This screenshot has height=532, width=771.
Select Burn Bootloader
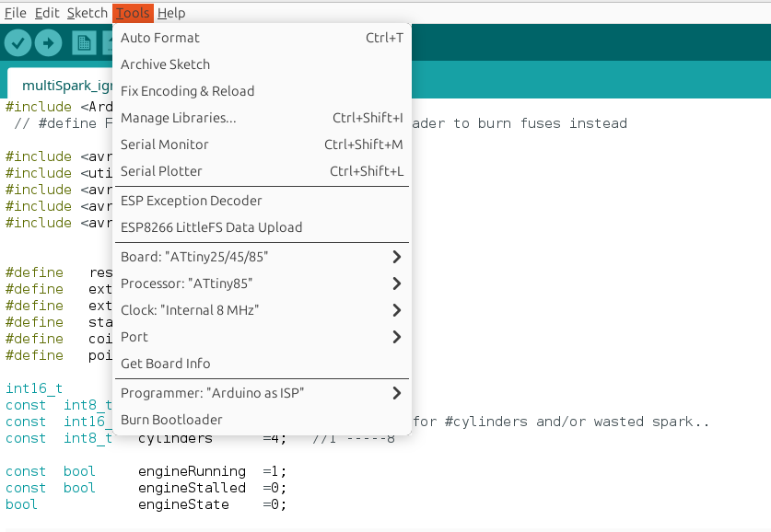171,420
